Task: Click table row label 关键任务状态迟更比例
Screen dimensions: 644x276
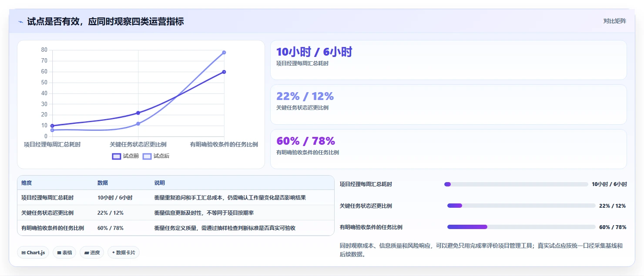Action: (x=47, y=213)
